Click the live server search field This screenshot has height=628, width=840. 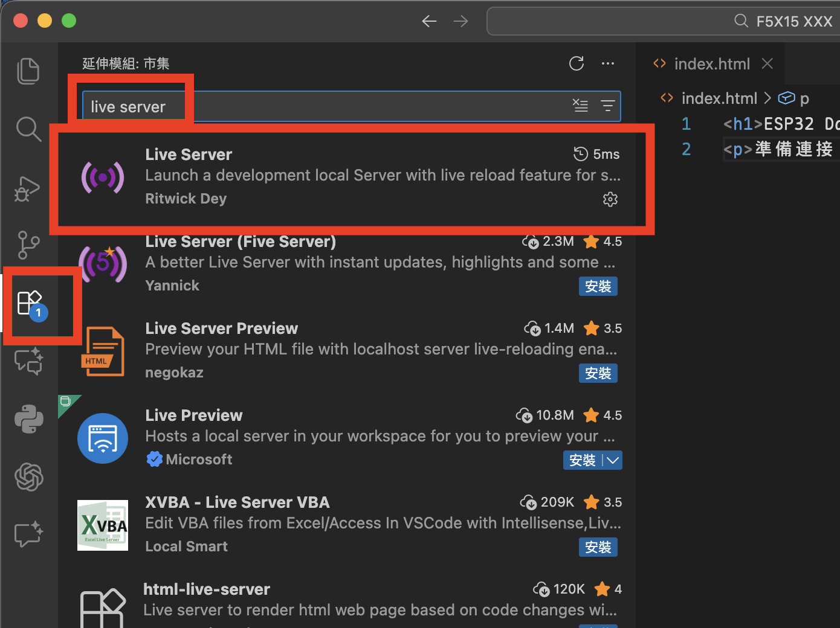pos(326,107)
